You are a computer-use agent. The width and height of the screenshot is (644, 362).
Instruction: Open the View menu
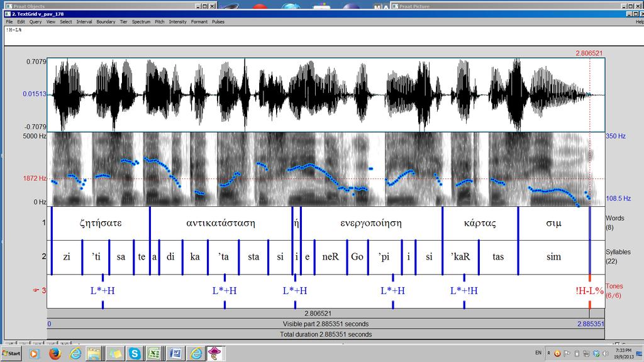[x=50, y=22]
